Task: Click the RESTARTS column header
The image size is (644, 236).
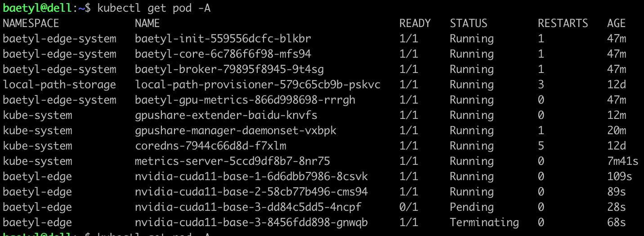Action: [563, 23]
